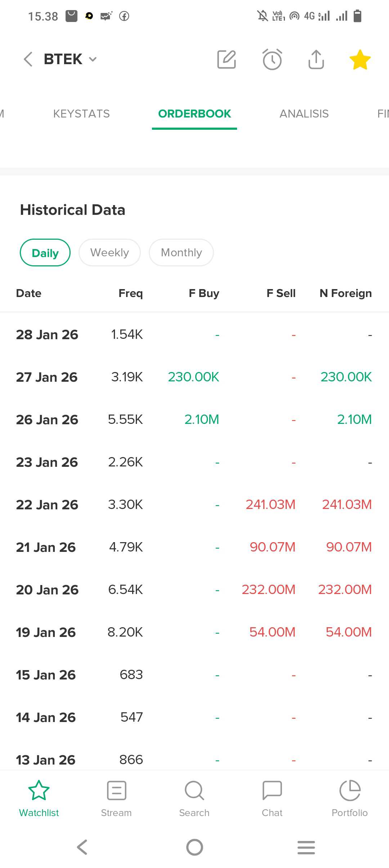The width and height of the screenshot is (389, 868).
Task: Set a price alert with the alarm clock icon
Action: pyautogui.click(x=272, y=59)
